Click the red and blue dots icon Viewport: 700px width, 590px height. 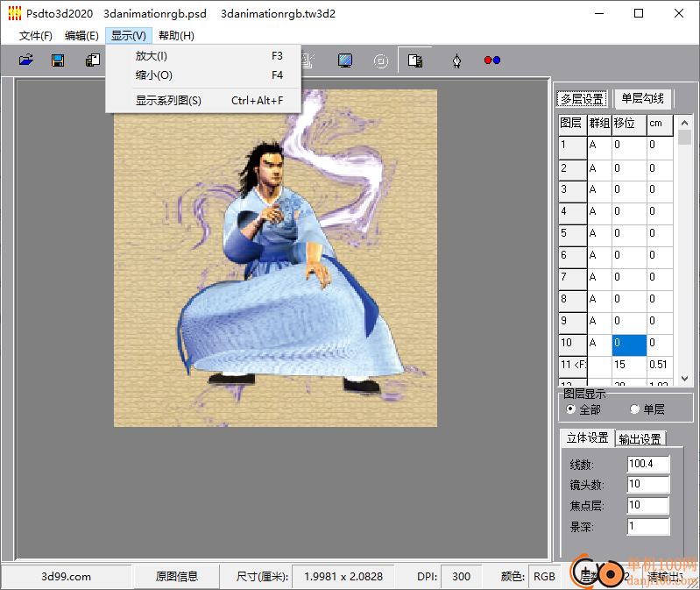[x=491, y=60]
